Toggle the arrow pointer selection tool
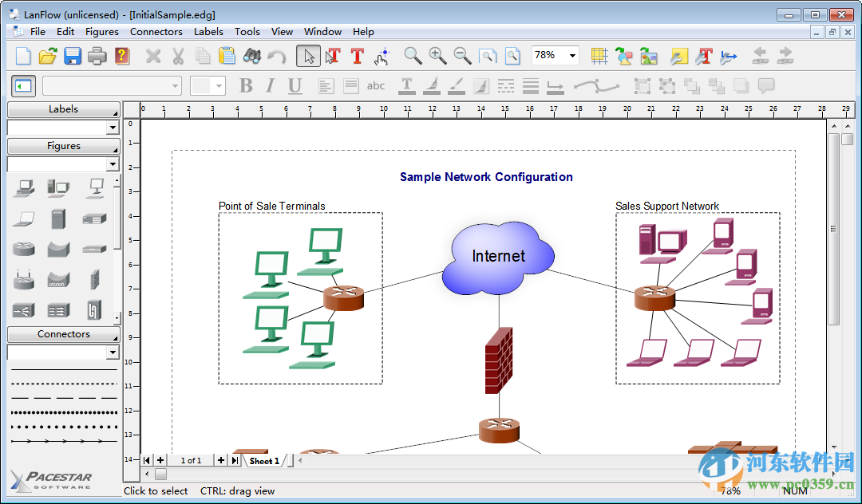This screenshot has height=504, width=862. (308, 56)
